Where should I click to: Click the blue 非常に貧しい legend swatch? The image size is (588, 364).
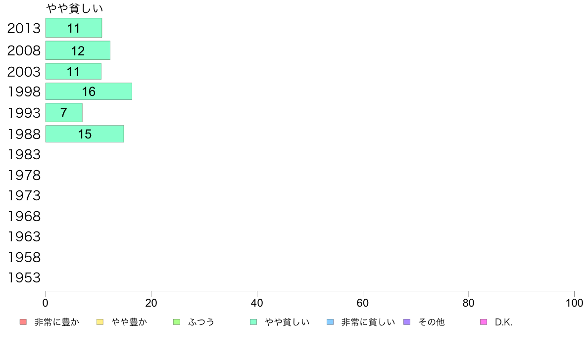pos(330,322)
